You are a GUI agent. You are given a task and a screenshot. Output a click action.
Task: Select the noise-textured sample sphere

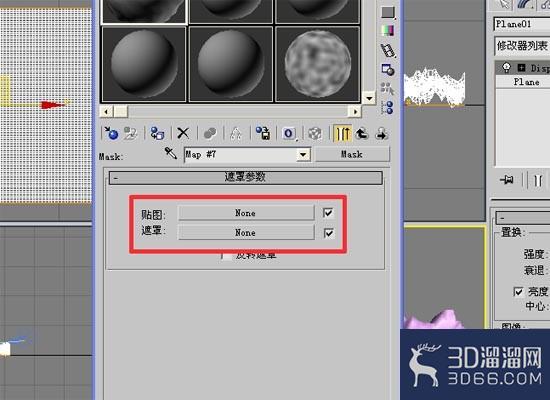click(x=318, y=64)
